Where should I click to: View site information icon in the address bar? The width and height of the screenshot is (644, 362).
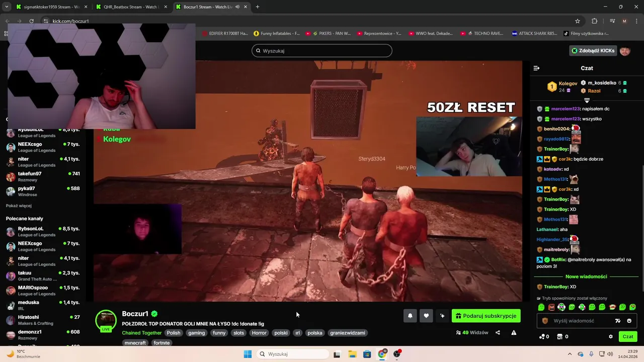(45, 21)
